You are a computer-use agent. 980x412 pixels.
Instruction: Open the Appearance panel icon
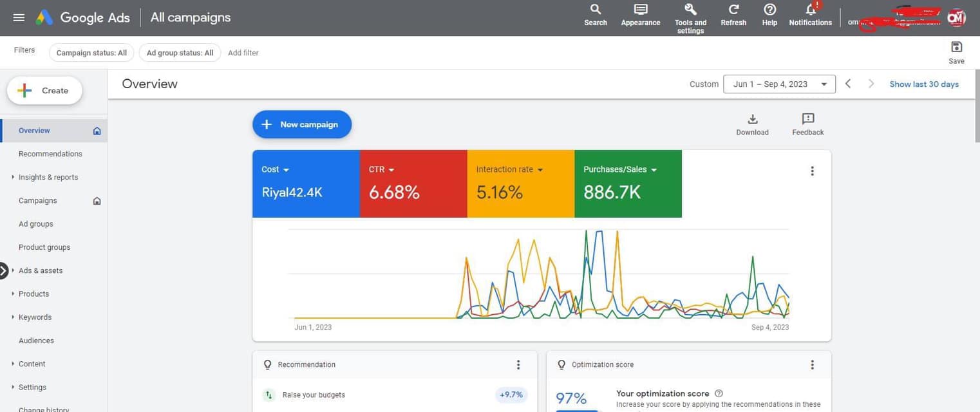coord(640,10)
